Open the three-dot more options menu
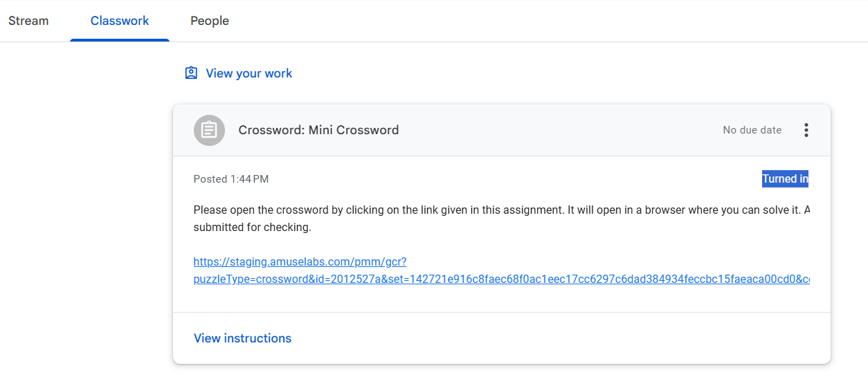The image size is (868, 386). 806,130
